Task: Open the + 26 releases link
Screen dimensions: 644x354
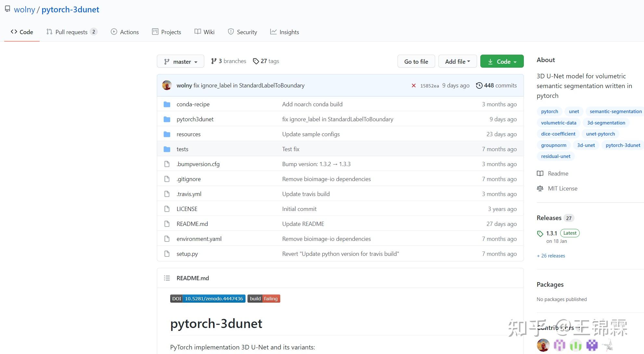Action: (x=551, y=256)
